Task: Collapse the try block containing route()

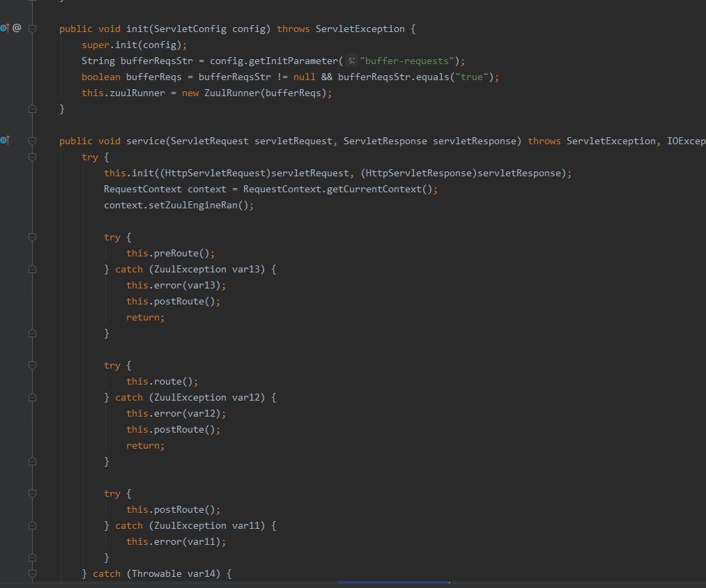Action: (32, 365)
